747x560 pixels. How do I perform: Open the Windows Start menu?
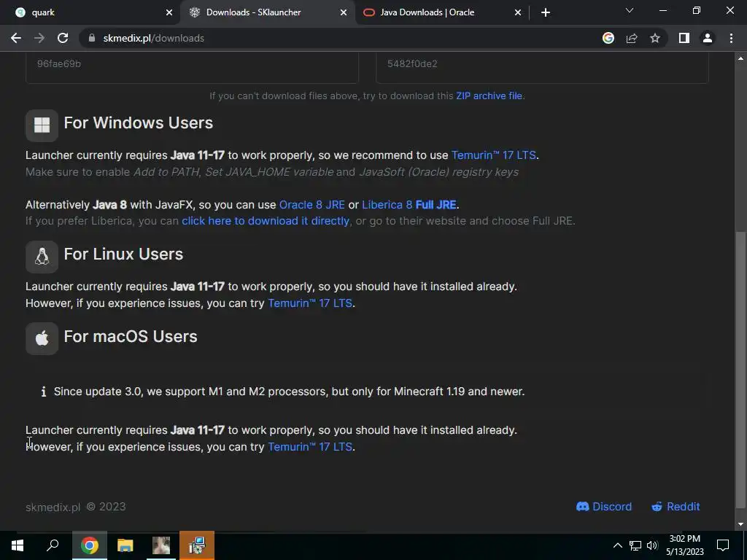point(18,545)
